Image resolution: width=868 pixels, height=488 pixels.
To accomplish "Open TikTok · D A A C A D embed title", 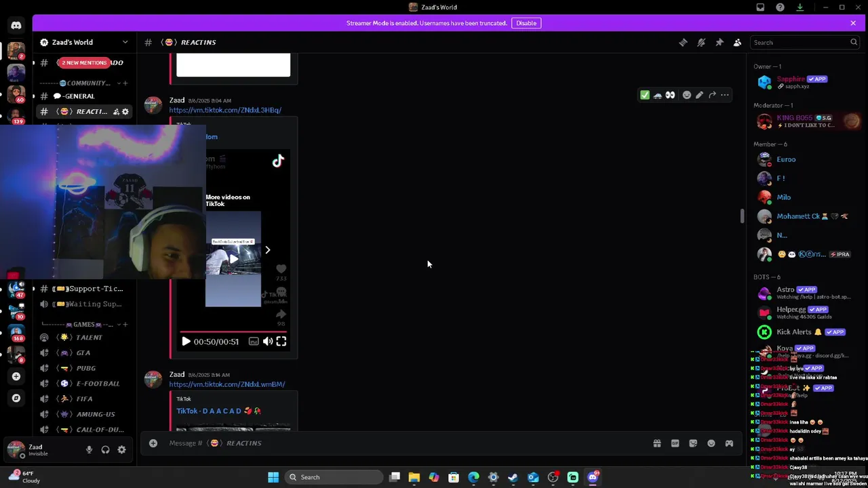I will [x=218, y=411].
